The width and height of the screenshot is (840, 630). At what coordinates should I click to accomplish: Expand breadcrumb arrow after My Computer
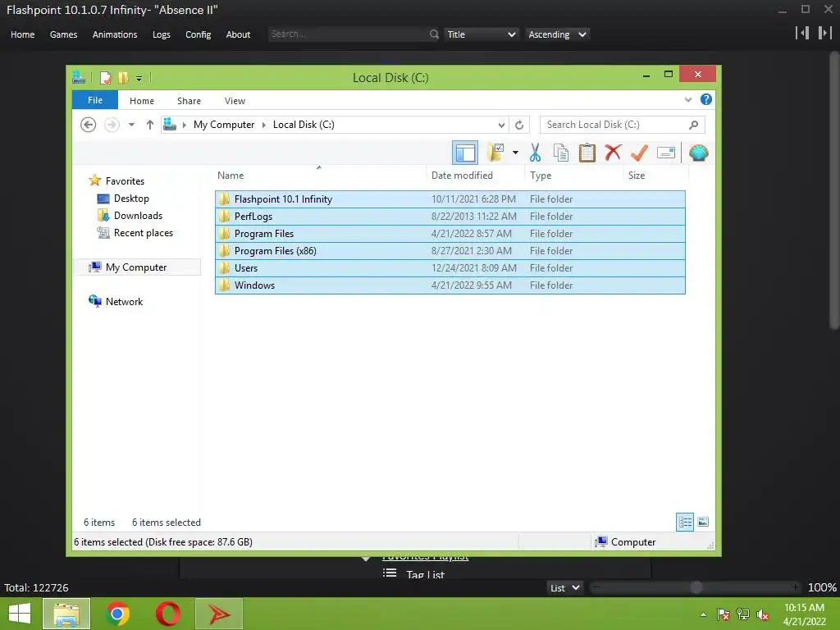(264, 125)
